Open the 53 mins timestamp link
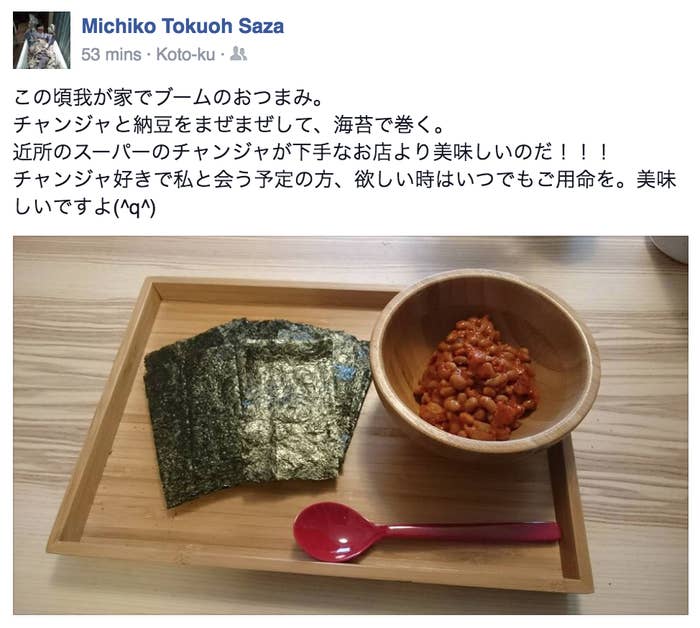Viewport: 700px width, 628px height. pos(111,54)
